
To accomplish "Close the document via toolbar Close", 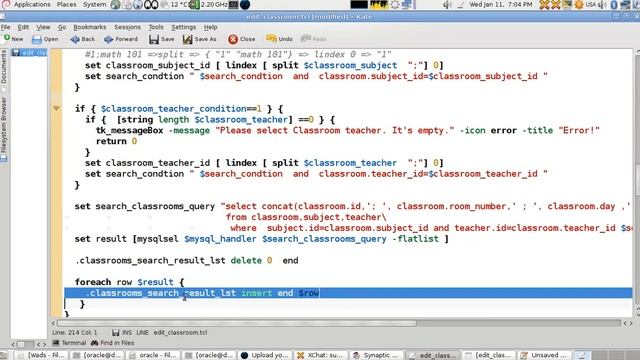I will tap(242, 39).
